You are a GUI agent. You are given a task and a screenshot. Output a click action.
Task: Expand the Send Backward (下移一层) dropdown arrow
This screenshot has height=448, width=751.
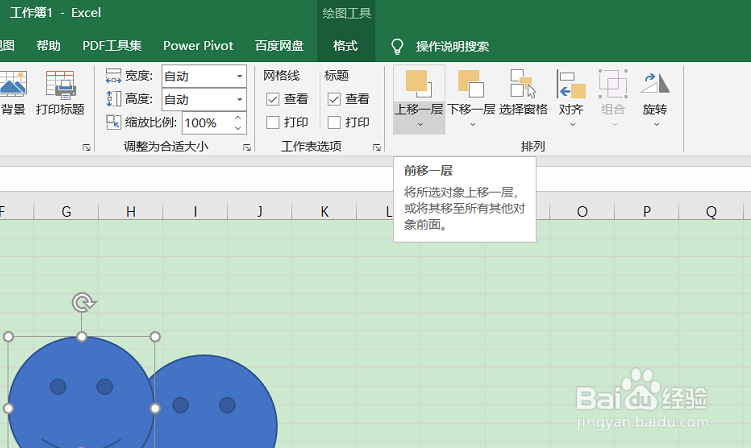click(472, 125)
